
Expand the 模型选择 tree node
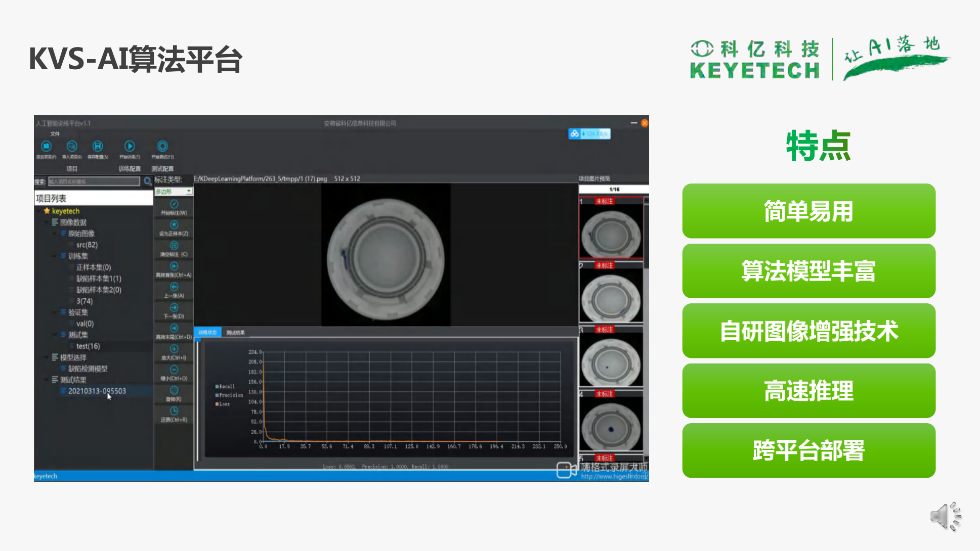(46, 356)
